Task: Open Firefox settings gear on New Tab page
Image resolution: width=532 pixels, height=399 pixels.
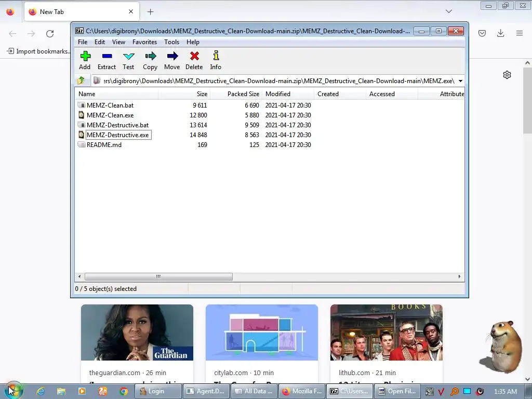Action: [x=507, y=75]
